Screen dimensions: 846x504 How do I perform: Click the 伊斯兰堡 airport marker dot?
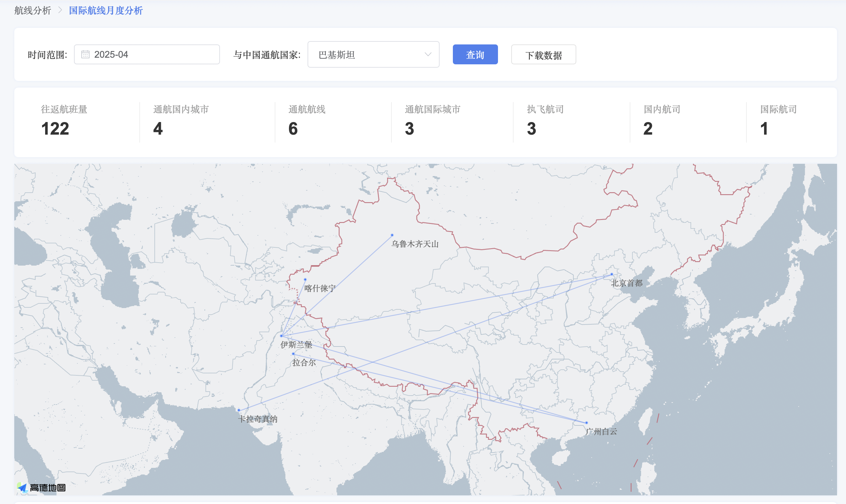[281, 336]
